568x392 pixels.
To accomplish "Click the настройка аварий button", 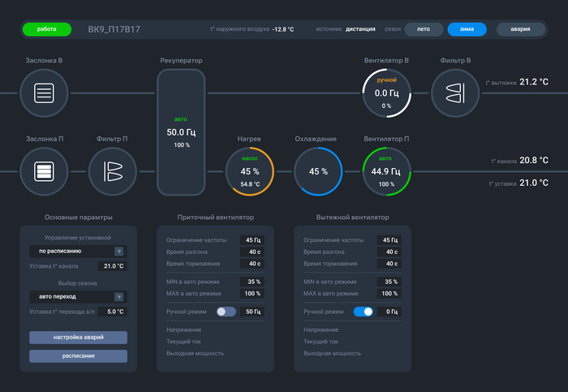I will click(x=78, y=338).
